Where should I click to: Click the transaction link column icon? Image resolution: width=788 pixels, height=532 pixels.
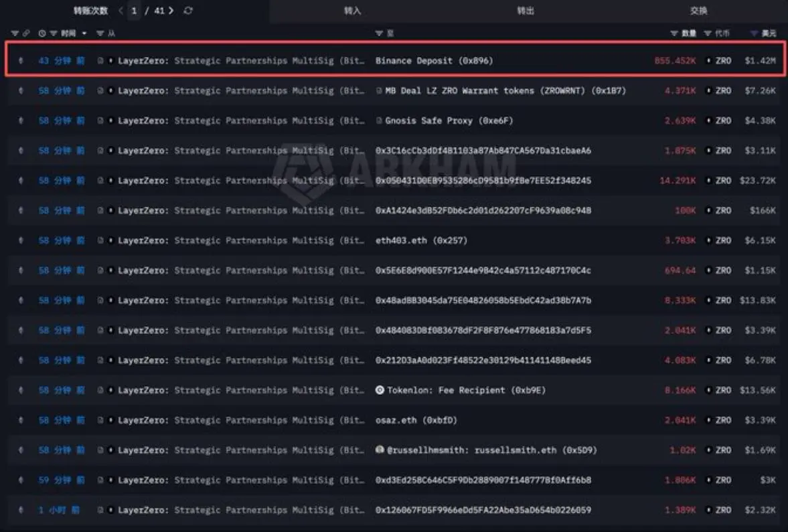tap(26, 33)
